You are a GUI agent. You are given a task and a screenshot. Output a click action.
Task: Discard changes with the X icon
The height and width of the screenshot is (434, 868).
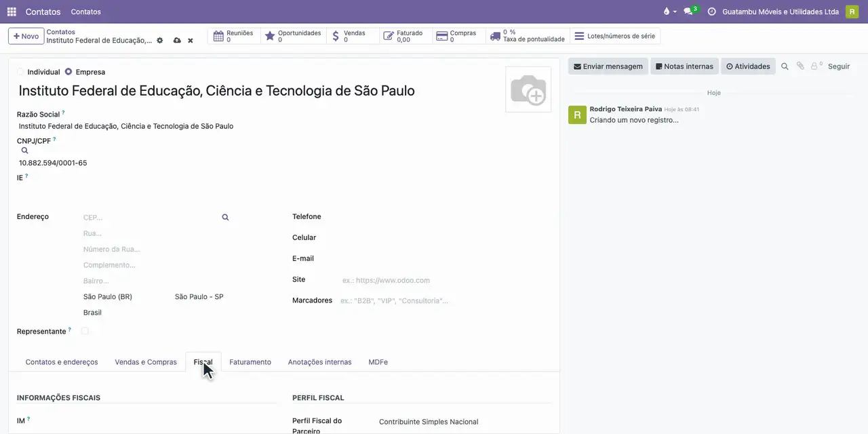tap(191, 41)
